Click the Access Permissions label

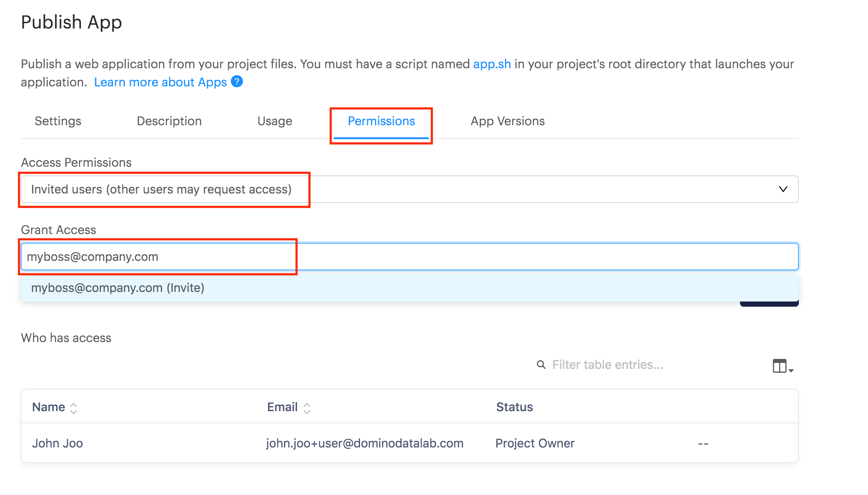76,162
